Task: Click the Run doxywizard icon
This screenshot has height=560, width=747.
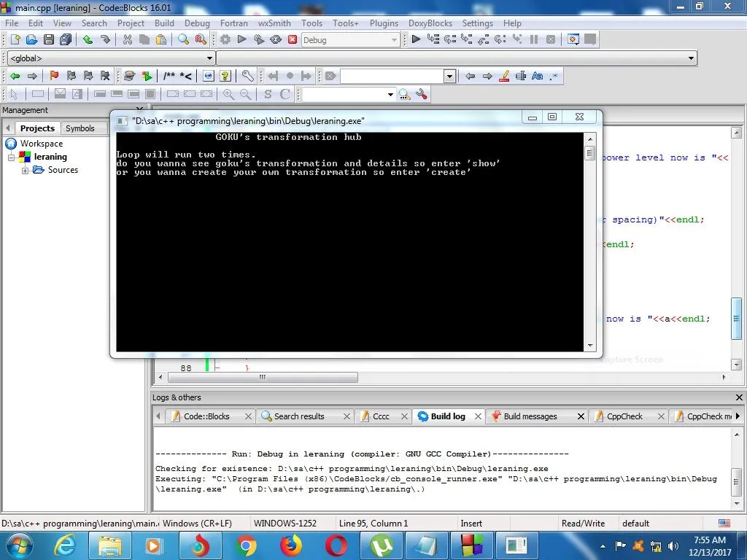Action: click(129, 76)
